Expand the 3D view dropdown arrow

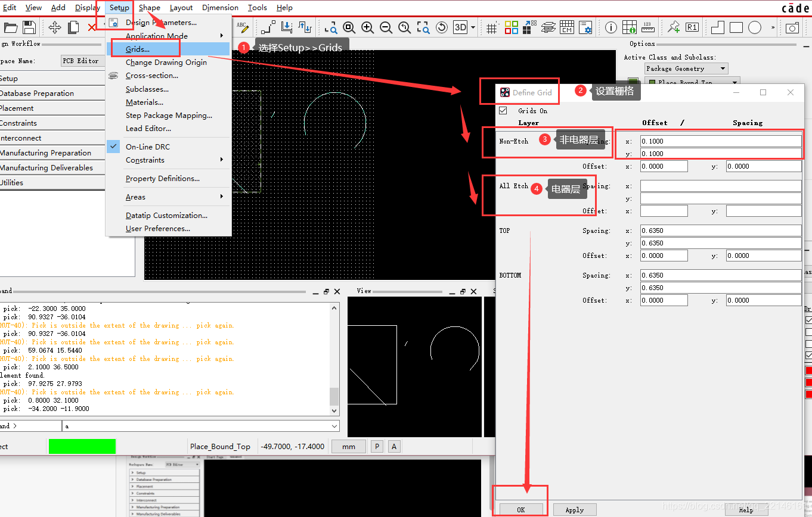[x=473, y=27]
